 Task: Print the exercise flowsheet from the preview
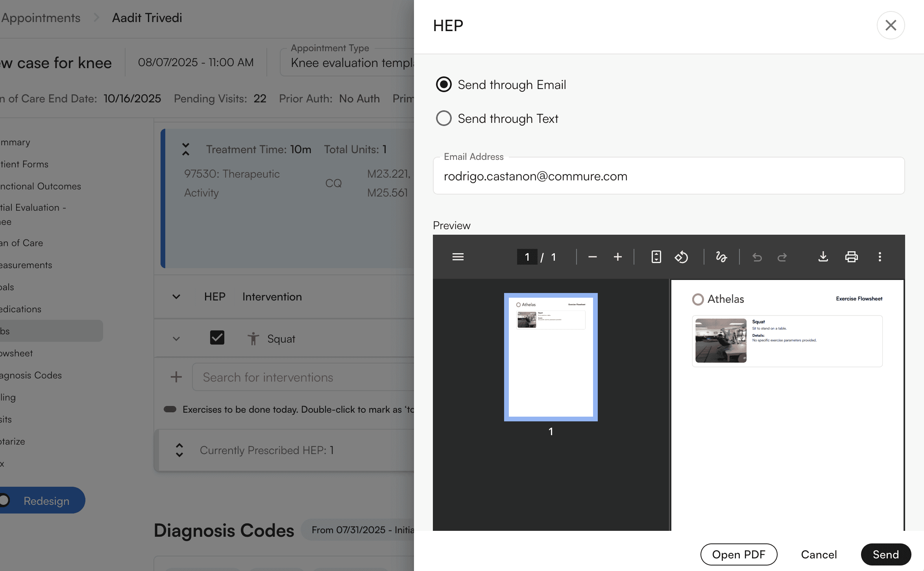click(852, 257)
